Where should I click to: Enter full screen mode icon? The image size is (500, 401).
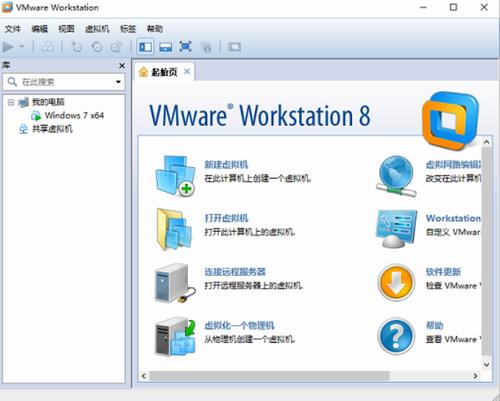pyautogui.click(x=185, y=47)
